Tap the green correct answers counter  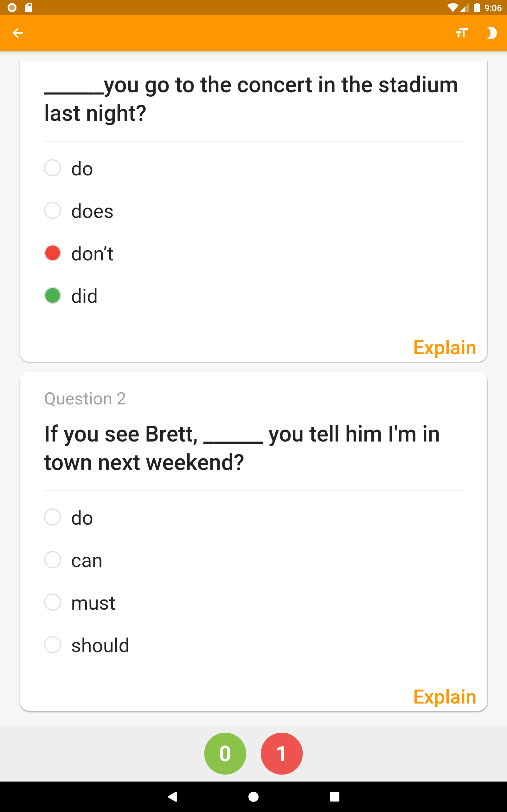[225, 753]
